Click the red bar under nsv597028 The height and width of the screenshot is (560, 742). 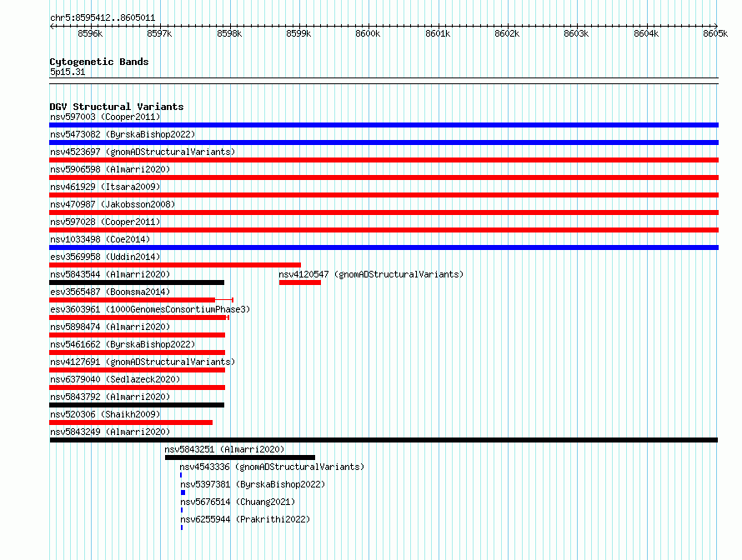[384, 230]
